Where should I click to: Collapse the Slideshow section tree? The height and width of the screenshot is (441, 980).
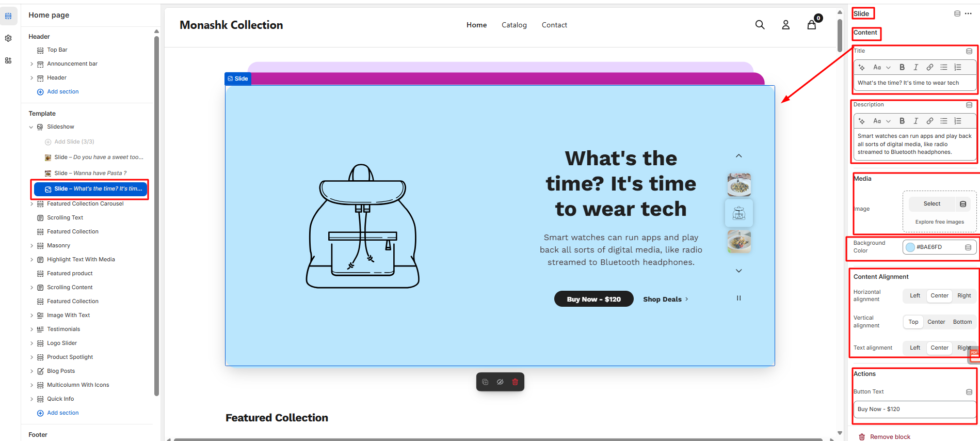[x=31, y=127]
